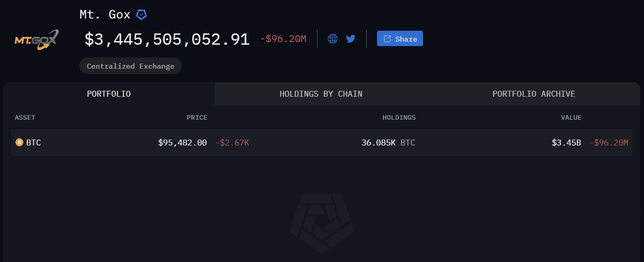Select the PORTFOLIO tab
644x262 pixels.
(109, 94)
